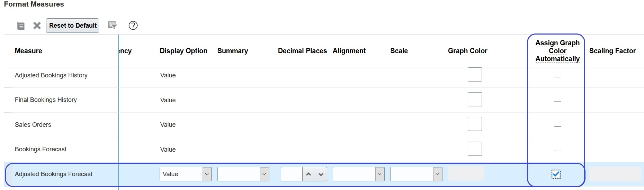Pick graph color for Adjusted Bookings History

474,75
